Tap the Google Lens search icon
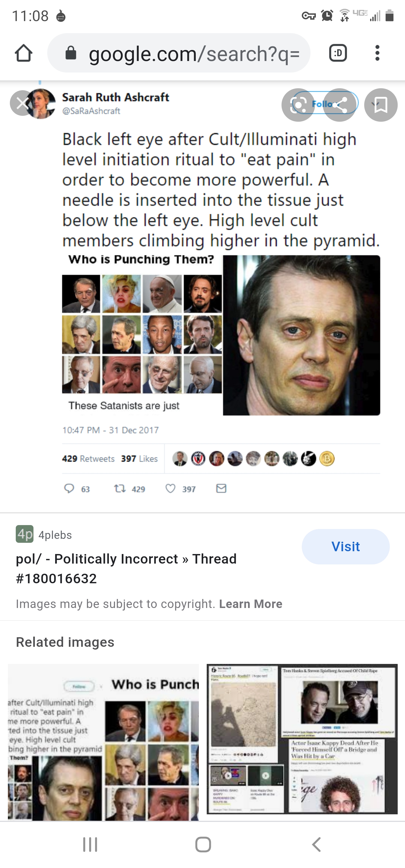This screenshot has width=405, height=868. click(298, 105)
